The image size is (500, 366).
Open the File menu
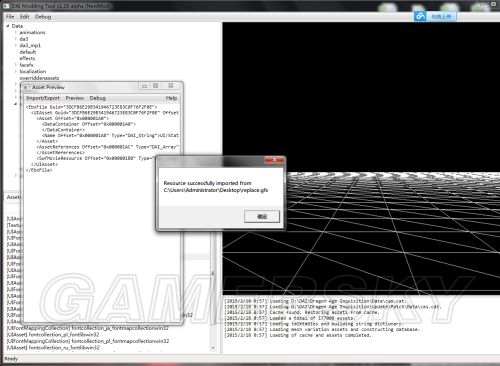tap(10, 16)
